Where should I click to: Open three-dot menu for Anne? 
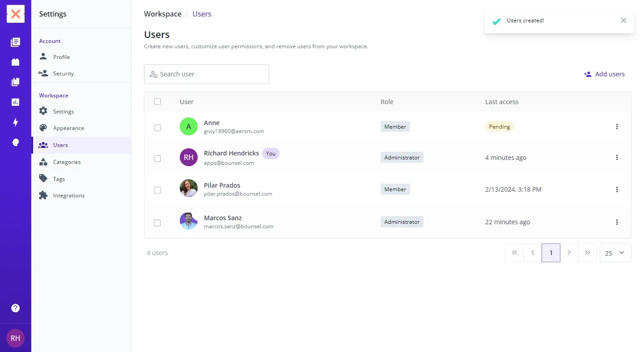point(617,126)
